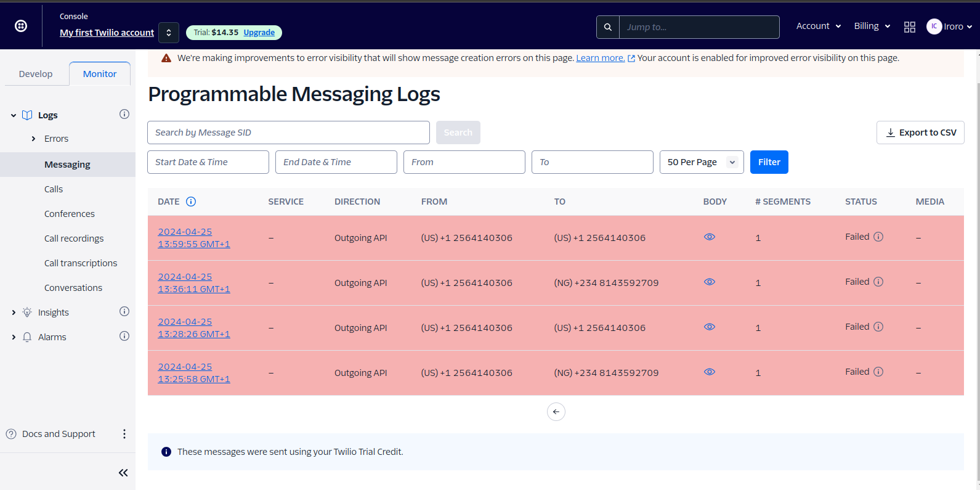Click the warning triangle icon in banner

point(166,58)
